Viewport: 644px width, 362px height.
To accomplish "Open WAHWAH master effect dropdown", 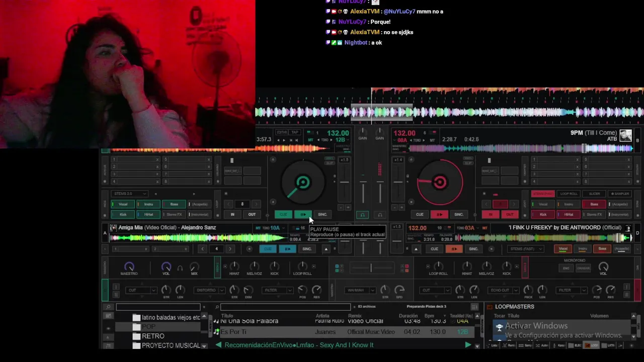I will [x=361, y=290].
